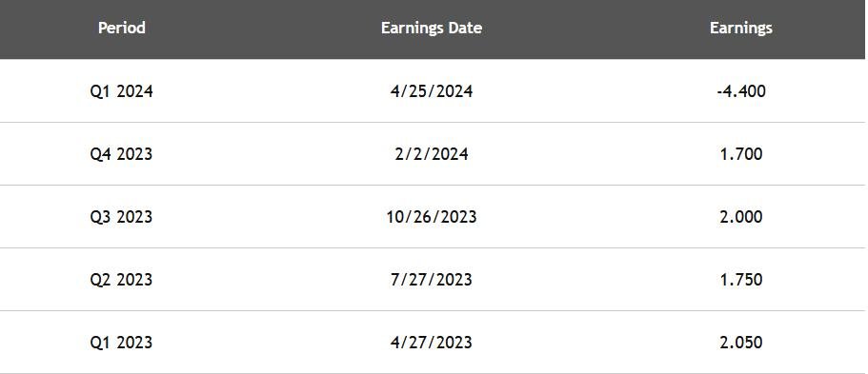Click the 1.750 earnings value
868x374 pixels.
coord(740,280)
